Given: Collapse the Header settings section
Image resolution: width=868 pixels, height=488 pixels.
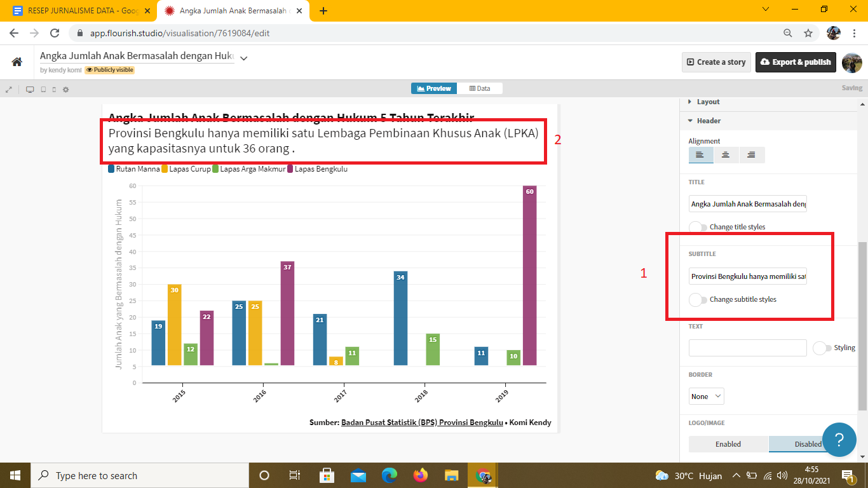Looking at the screenshot, I should (709, 121).
